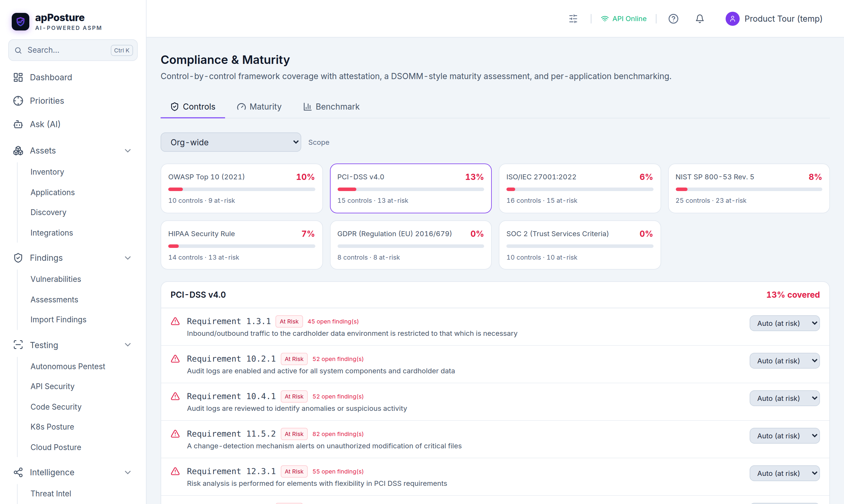The width and height of the screenshot is (844, 504).
Task: Click the Priorities crosshair icon
Action: tap(18, 101)
